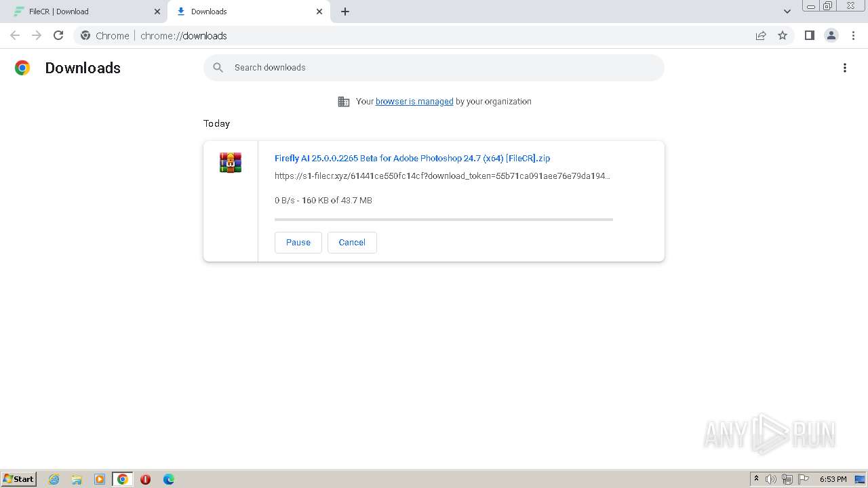Pause the Firefly AI download
The image size is (868, 488).
(x=298, y=243)
